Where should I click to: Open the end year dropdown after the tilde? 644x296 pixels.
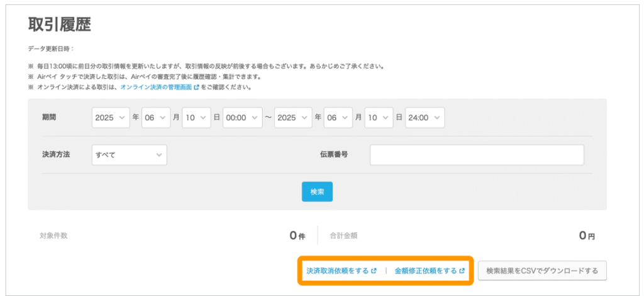click(x=292, y=118)
